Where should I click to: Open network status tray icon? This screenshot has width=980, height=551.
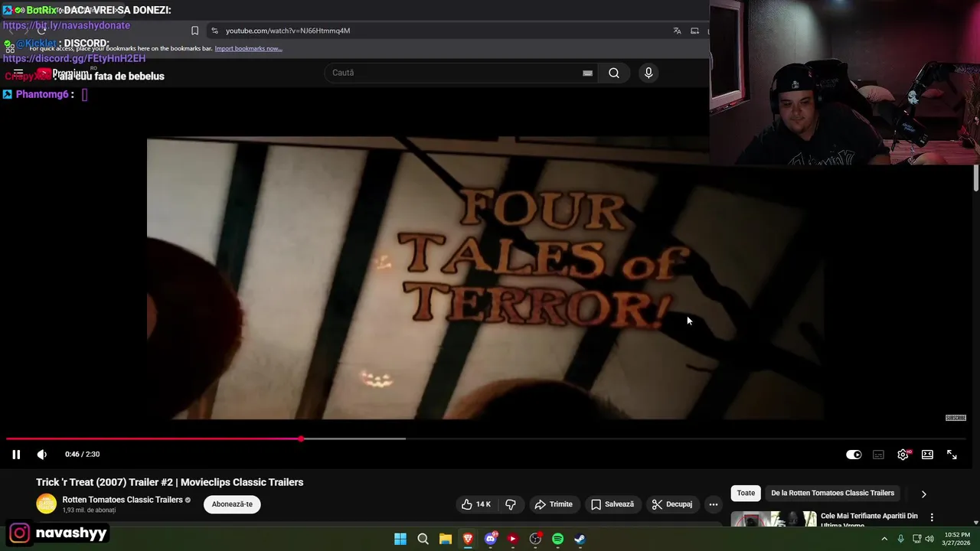click(x=916, y=539)
